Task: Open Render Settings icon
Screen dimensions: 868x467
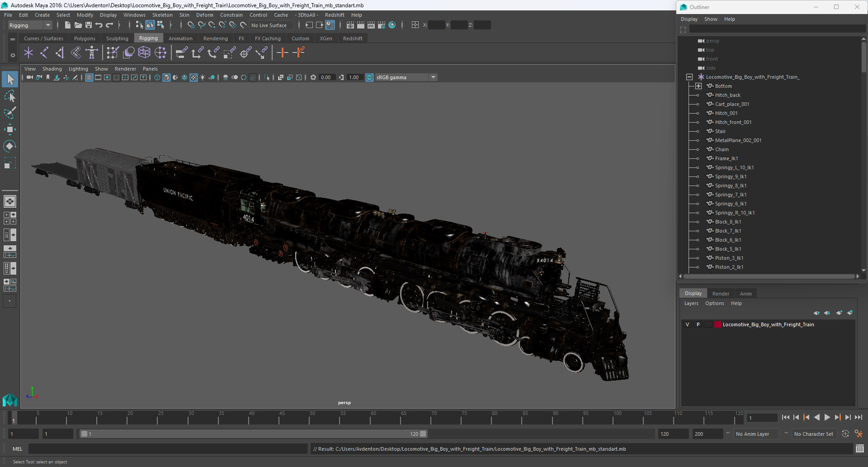Action: tap(381, 25)
